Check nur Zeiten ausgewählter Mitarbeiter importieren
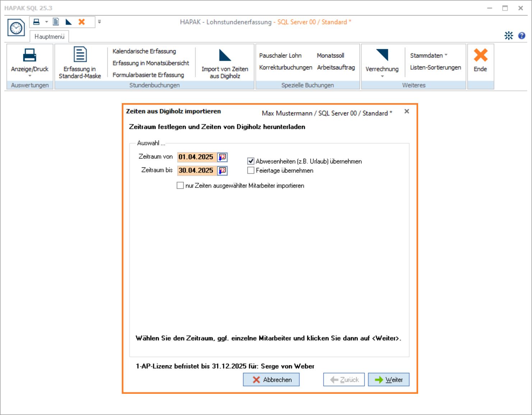The width and height of the screenshot is (532, 415). (x=180, y=186)
